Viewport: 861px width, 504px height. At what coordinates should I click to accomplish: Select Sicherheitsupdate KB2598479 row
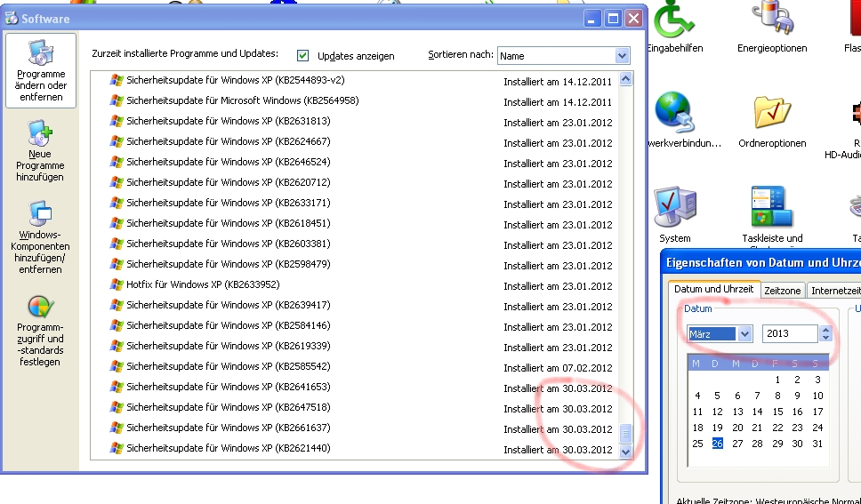click(x=355, y=264)
